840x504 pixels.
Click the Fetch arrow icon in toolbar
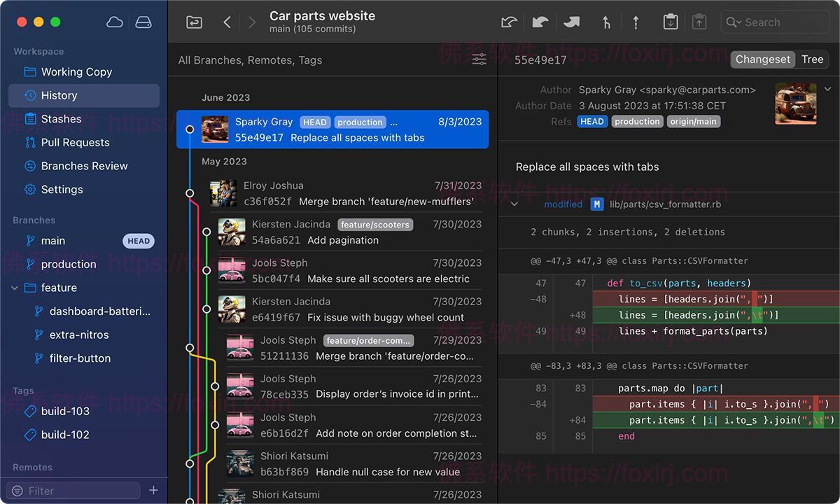click(x=509, y=22)
